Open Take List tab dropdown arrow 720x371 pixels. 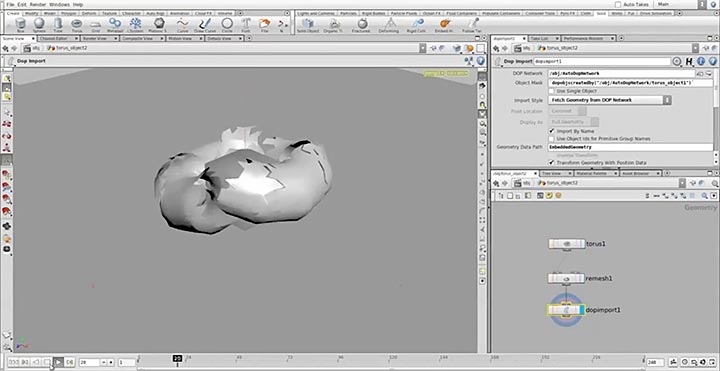point(557,39)
